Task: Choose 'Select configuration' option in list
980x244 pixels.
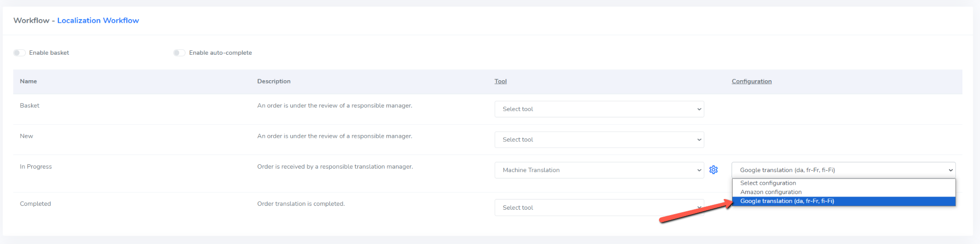Action: pyautogui.click(x=843, y=183)
